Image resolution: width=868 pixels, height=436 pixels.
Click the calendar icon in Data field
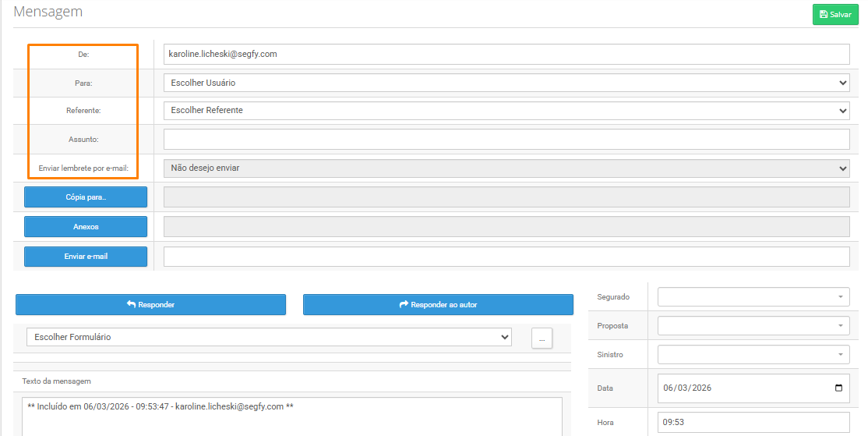click(838, 388)
